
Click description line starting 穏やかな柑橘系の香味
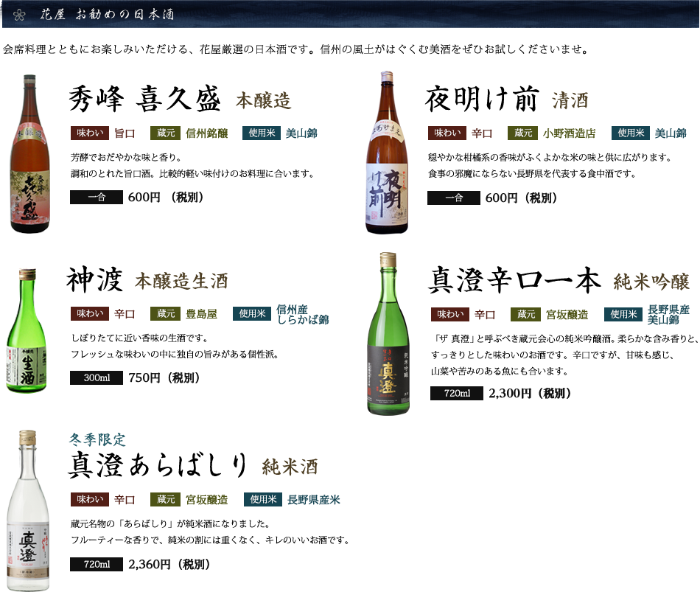coord(550,157)
